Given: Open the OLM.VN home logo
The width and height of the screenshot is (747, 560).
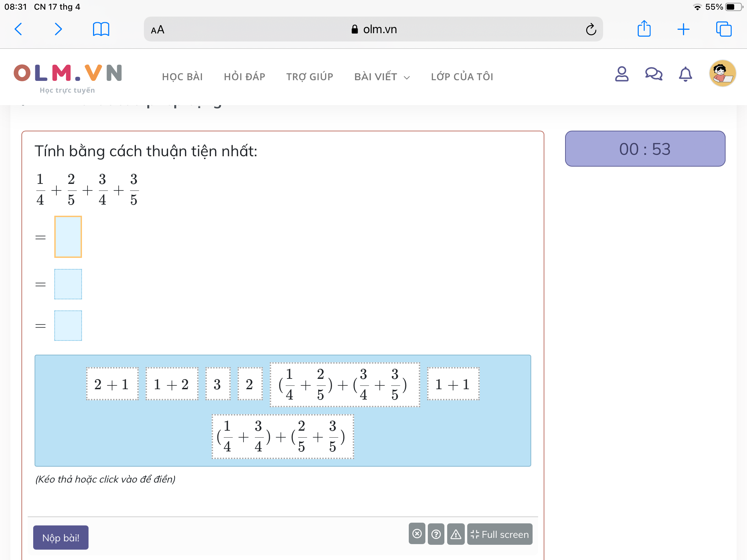Looking at the screenshot, I should 68,78.
